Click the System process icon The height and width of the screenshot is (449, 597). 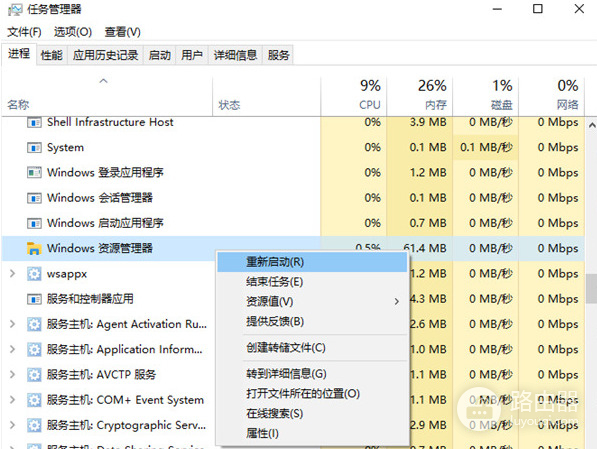click(x=34, y=147)
